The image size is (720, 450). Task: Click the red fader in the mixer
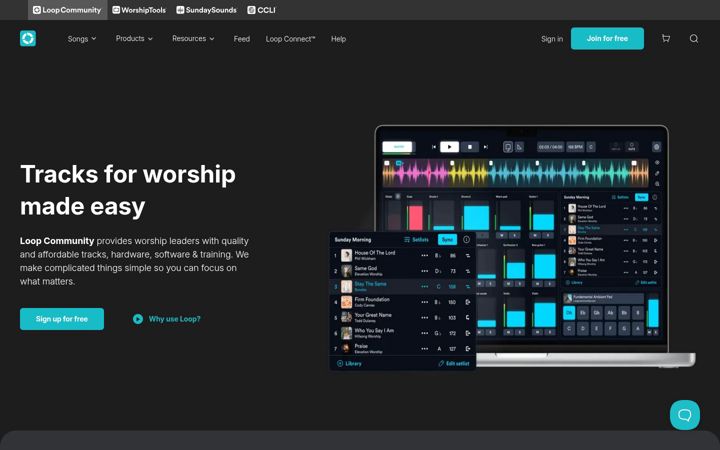[x=415, y=218]
